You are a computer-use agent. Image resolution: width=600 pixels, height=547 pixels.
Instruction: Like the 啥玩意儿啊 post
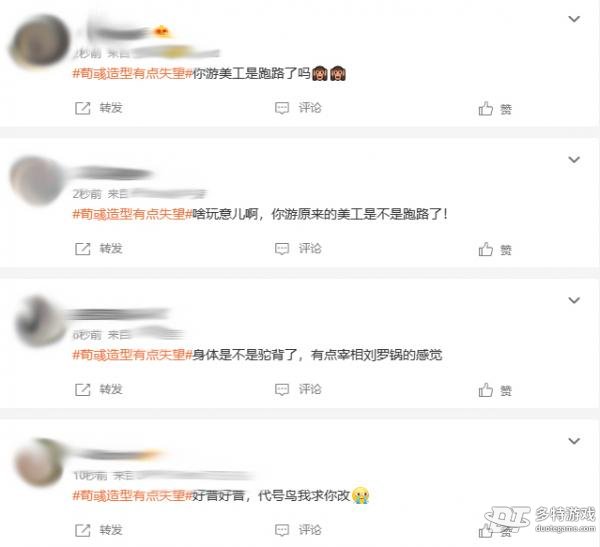(x=486, y=249)
